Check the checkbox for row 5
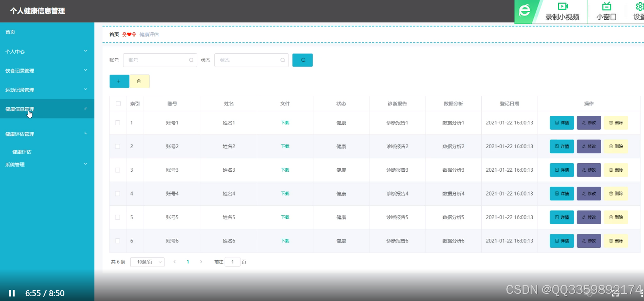Screen dimensions: 644x301 (x=118, y=217)
